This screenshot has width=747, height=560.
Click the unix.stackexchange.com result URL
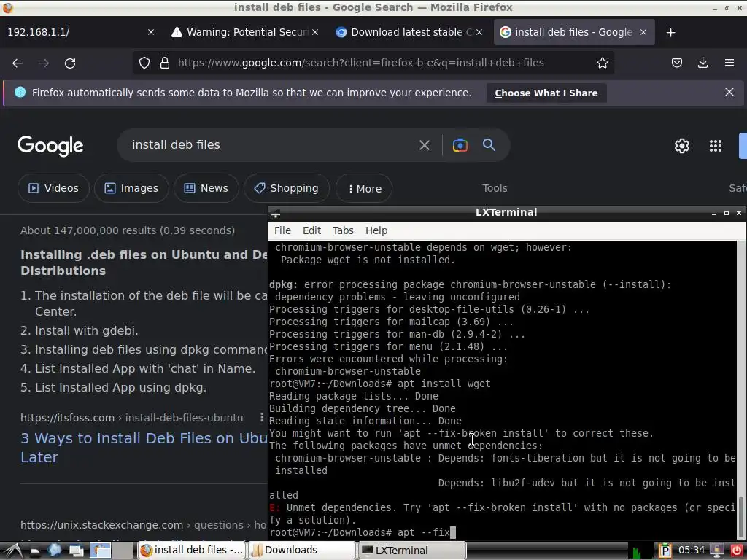[x=144, y=525]
